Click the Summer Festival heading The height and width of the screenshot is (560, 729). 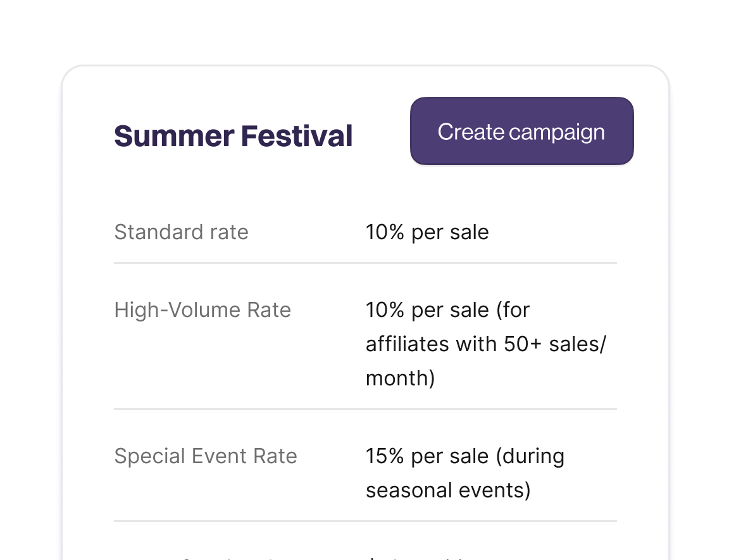pyautogui.click(x=233, y=136)
